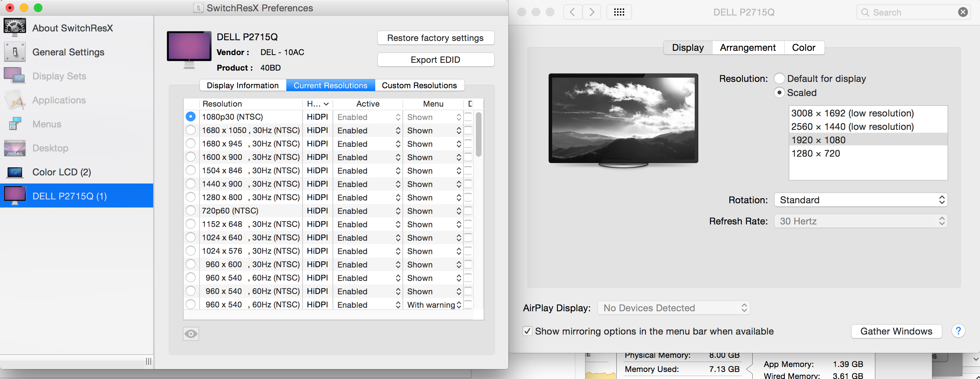Click sidebar resize handle at bottom
Viewport: 980px width, 379px height.
click(x=148, y=361)
